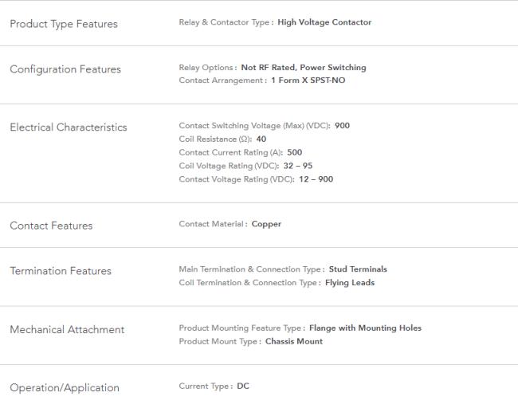Image resolution: width=518 pixels, height=420 pixels.
Task: Click the Chassis Mount value
Action: (294, 341)
